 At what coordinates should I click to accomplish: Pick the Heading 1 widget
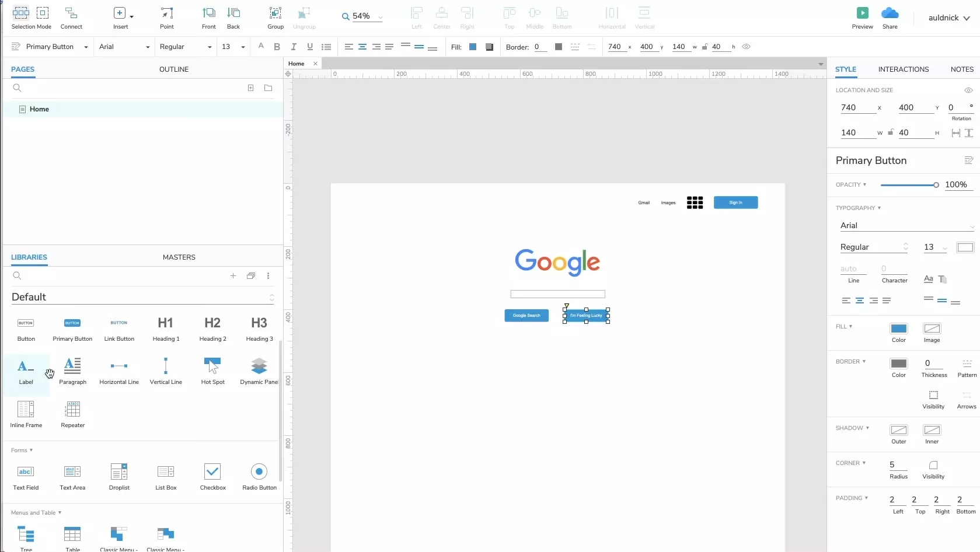(x=166, y=329)
